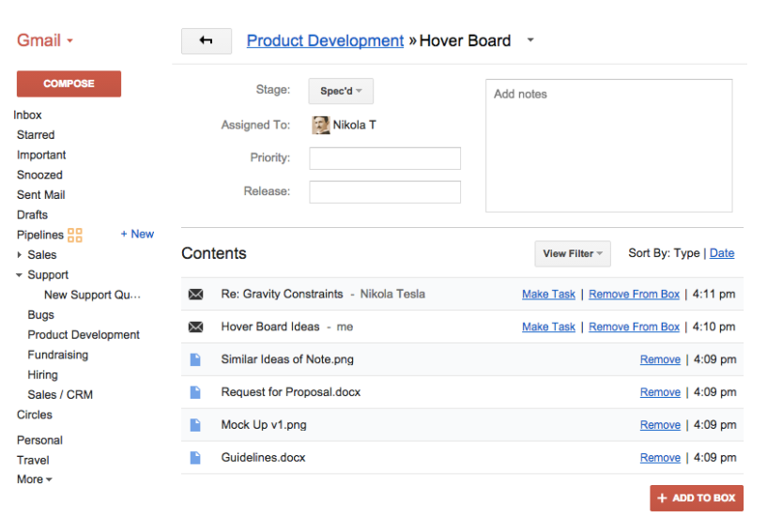
Task: Click the Pipelines grid icon
Action: pyautogui.click(x=75, y=236)
